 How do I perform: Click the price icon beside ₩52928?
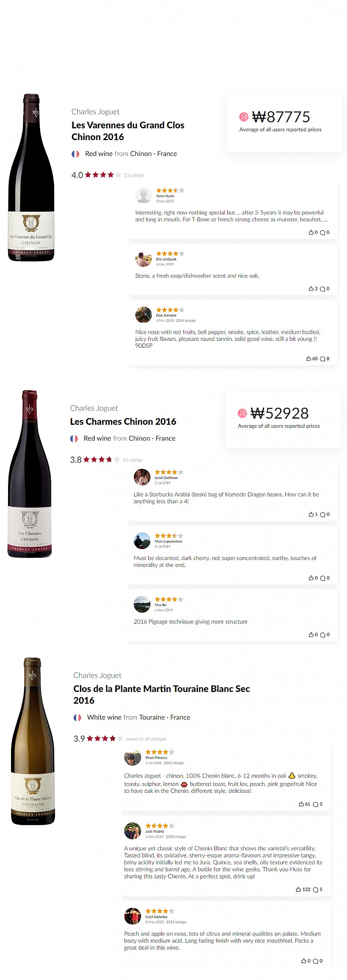[x=242, y=413]
